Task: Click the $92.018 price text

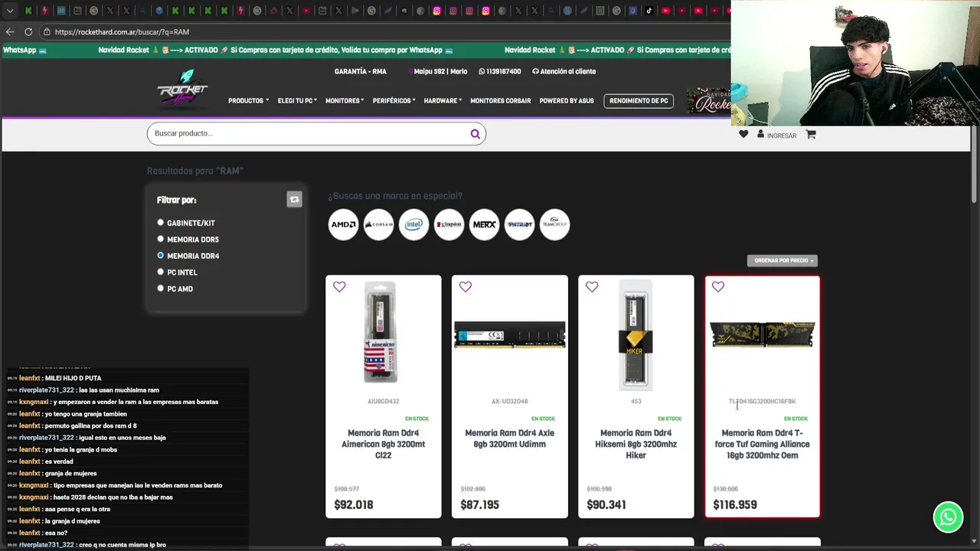Action: tap(354, 505)
